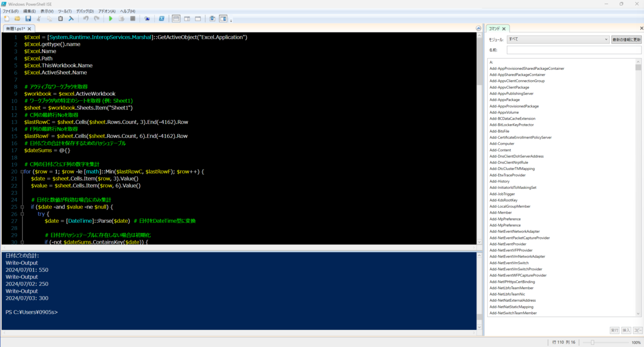This screenshot has height=347, width=644.
Task: Toggle script pane to the right layout
Action: [187, 19]
